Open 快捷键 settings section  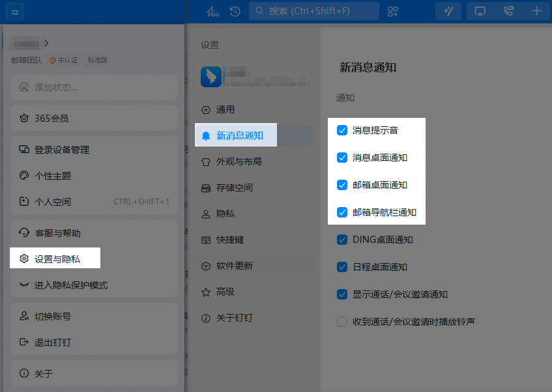tap(229, 240)
